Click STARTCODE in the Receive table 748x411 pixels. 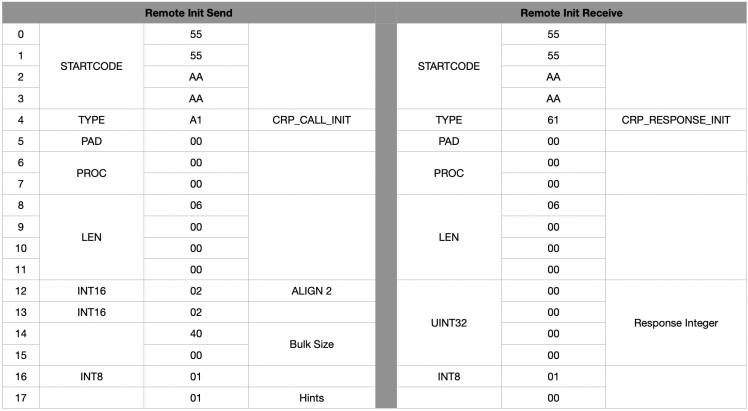[x=449, y=66]
